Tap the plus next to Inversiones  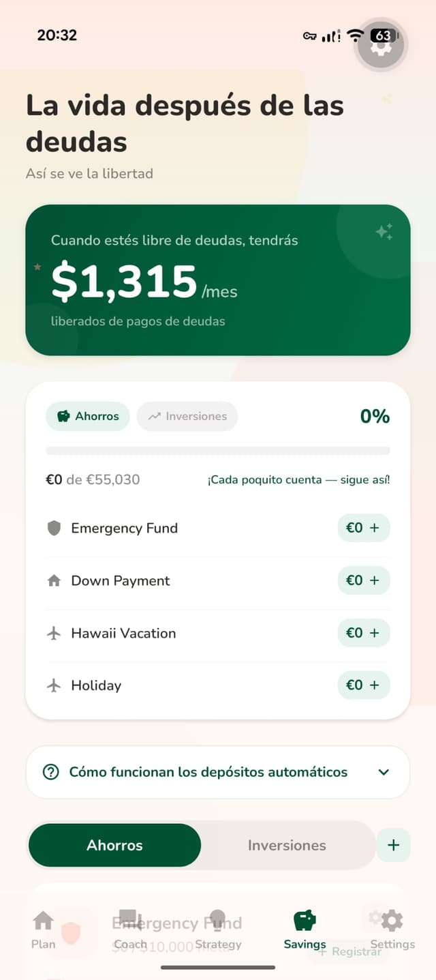(394, 845)
